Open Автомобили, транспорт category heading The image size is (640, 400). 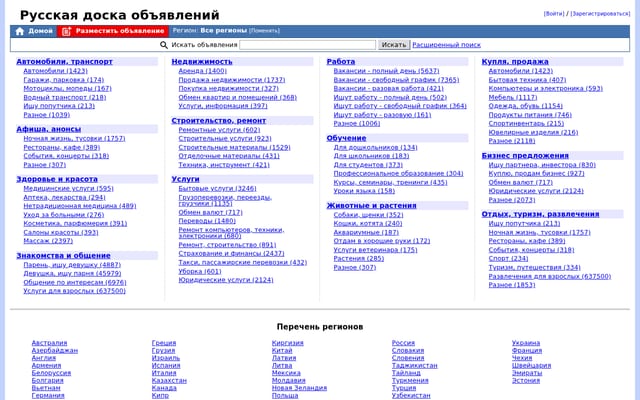pos(64,62)
